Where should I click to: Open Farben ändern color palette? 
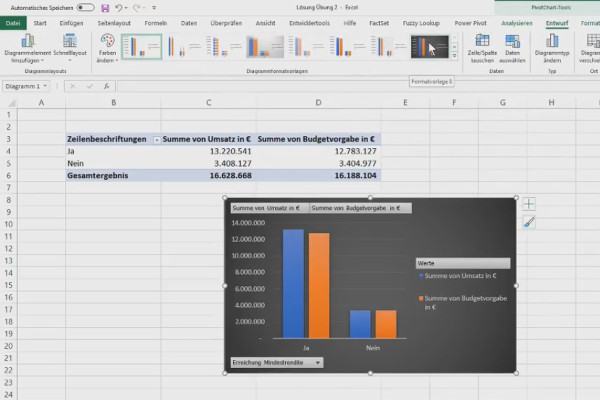click(x=108, y=49)
